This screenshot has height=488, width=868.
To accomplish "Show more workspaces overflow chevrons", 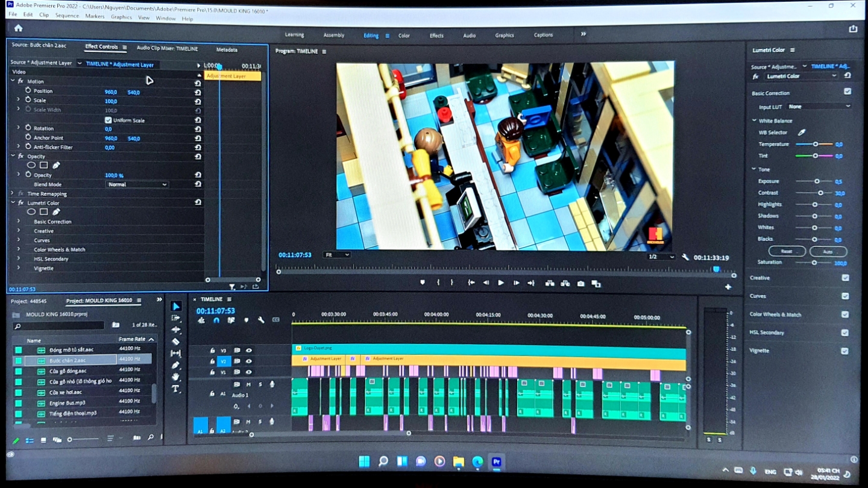I will (x=583, y=34).
